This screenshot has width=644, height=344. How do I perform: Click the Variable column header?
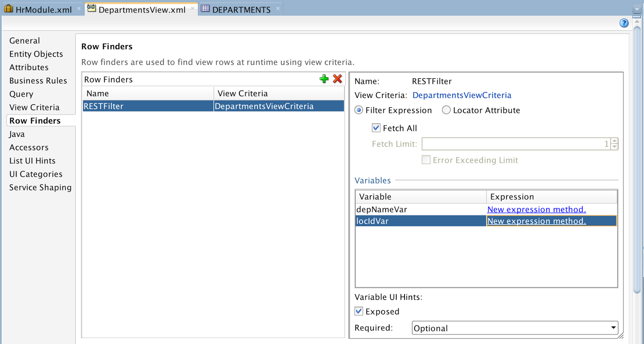[421, 197]
